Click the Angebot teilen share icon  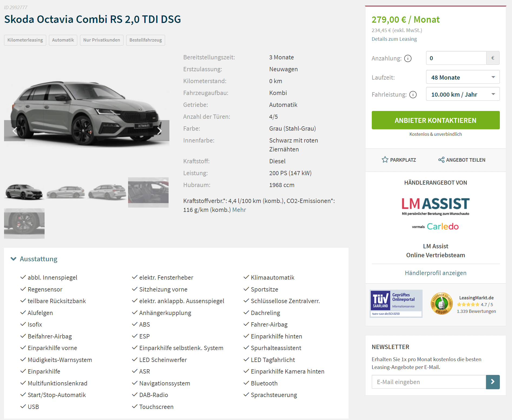click(x=441, y=160)
